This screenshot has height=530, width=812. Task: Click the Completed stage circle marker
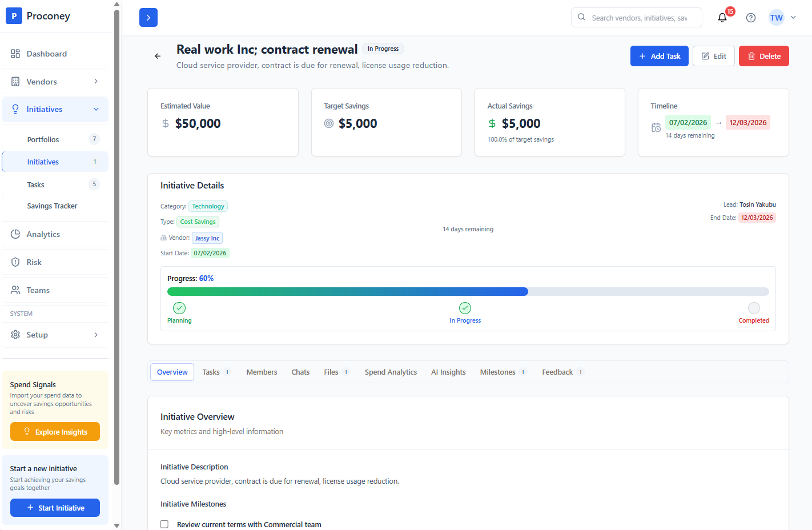754,308
